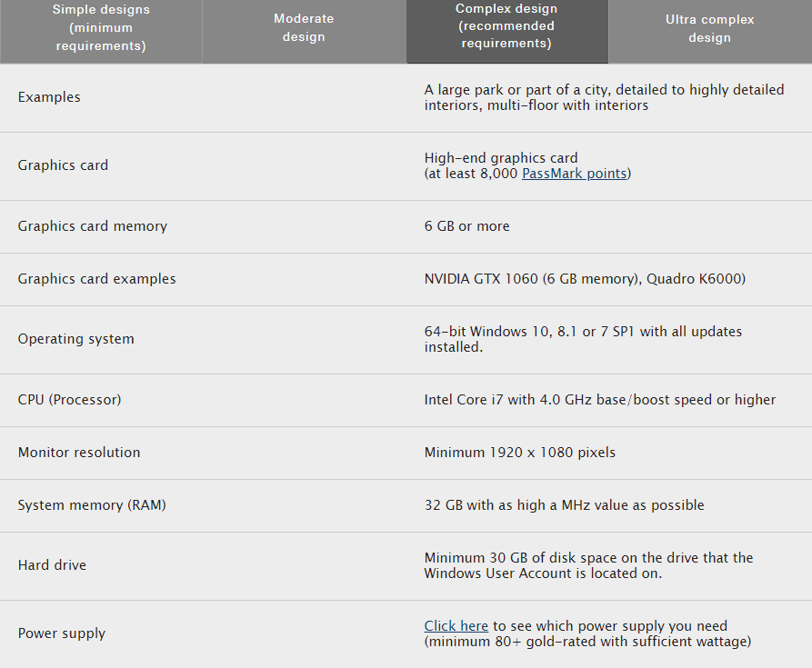Click the Monitor resolution row label
The image size is (812, 668).
[x=79, y=453]
